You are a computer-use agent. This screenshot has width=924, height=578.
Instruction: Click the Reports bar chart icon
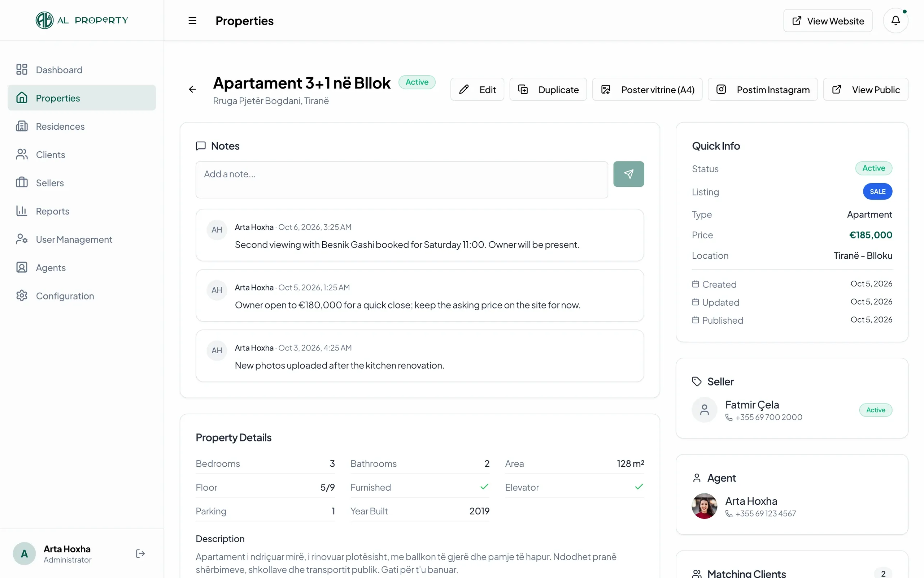22,211
